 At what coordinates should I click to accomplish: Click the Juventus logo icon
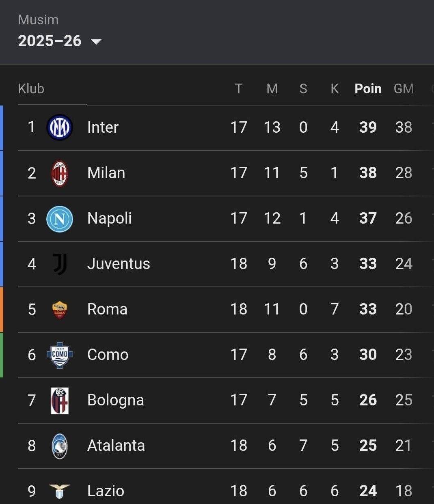click(x=60, y=264)
